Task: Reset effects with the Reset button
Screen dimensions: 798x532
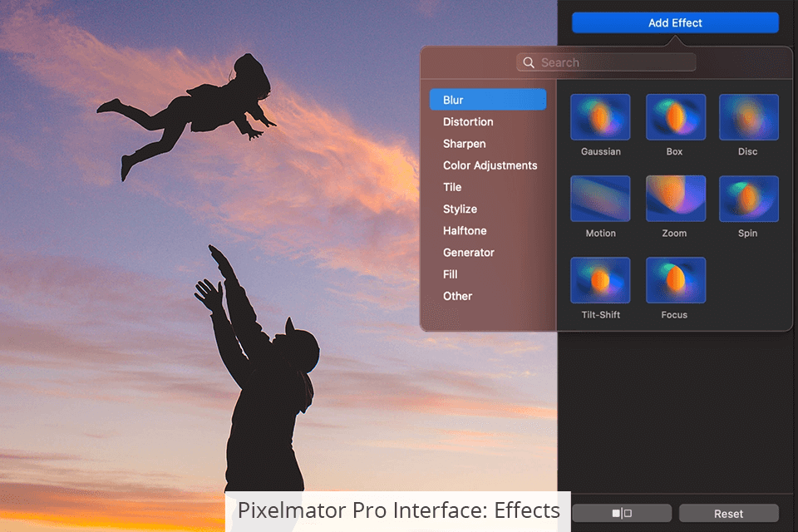Action: (728, 513)
